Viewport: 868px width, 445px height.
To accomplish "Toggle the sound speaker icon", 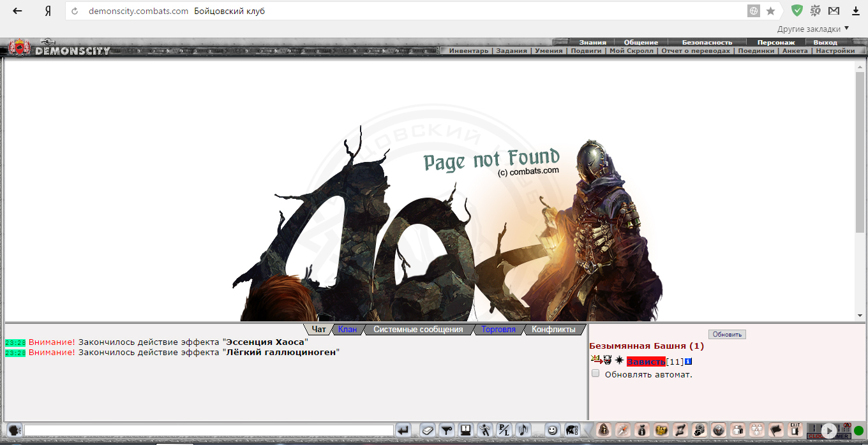I will pyautogui.click(x=523, y=430).
